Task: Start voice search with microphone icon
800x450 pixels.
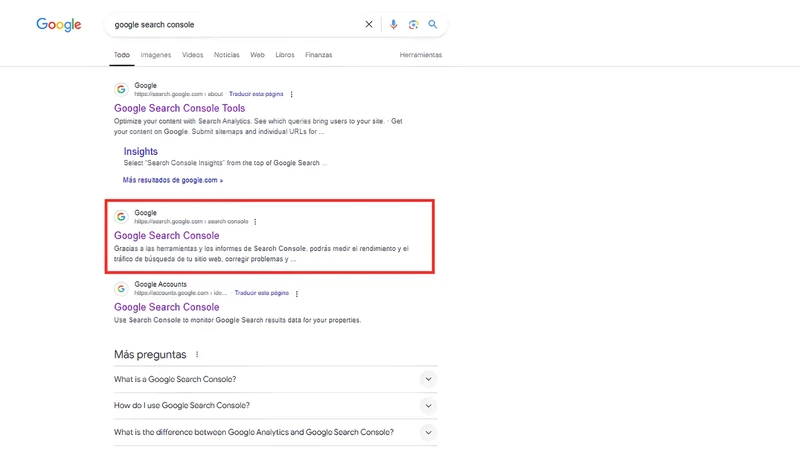Action: [393, 24]
